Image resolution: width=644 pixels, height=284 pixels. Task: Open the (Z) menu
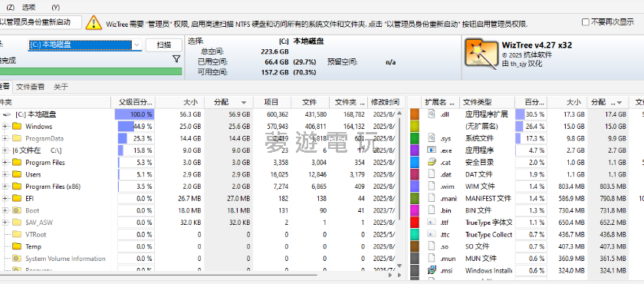[x=10, y=7]
